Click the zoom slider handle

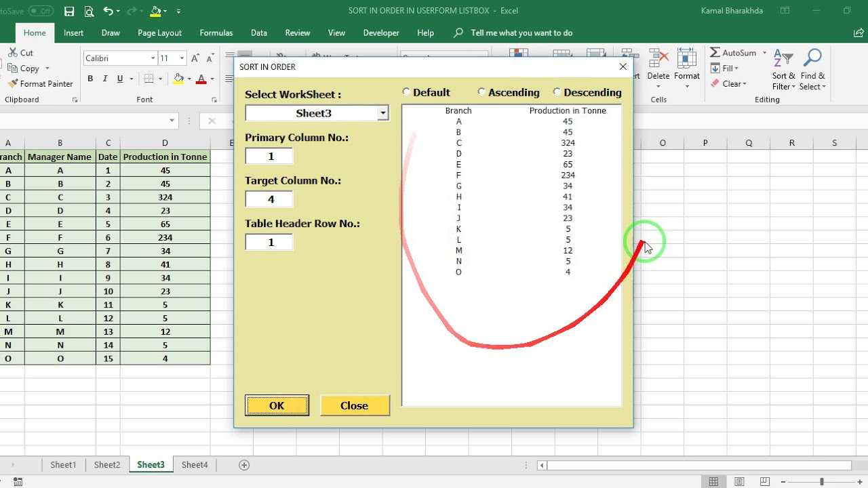click(x=821, y=481)
